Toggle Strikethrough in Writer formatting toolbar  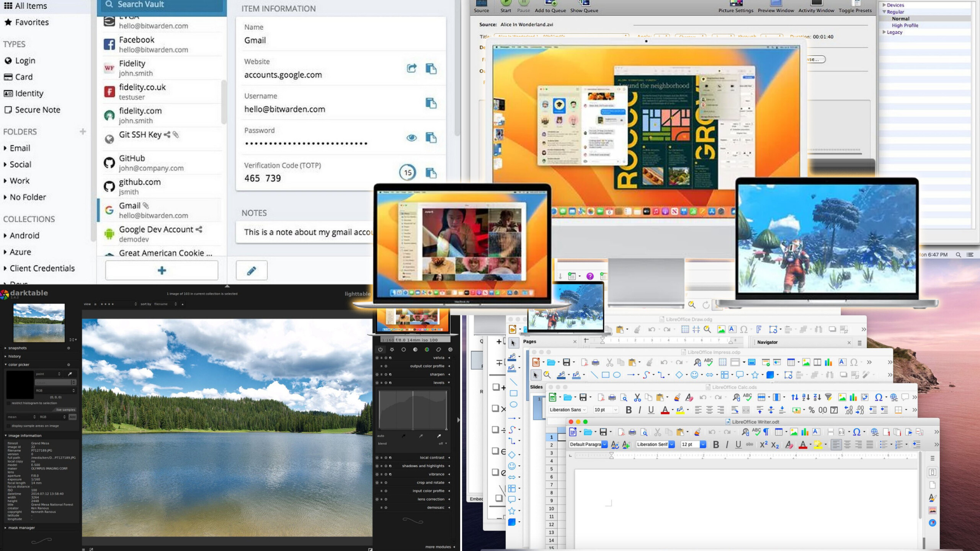tap(750, 444)
